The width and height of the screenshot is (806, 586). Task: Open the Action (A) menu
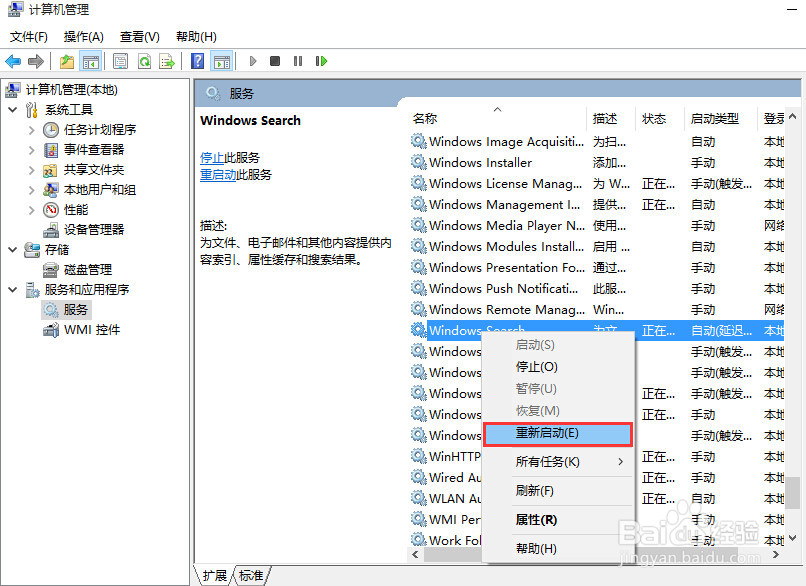[x=84, y=37]
